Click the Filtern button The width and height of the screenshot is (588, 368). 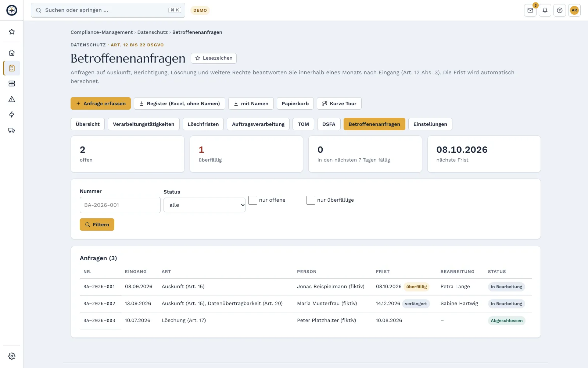tap(97, 224)
